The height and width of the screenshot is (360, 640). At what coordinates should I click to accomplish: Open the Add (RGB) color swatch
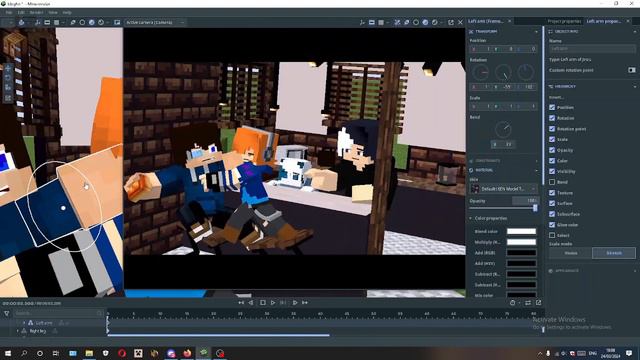[521, 253]
